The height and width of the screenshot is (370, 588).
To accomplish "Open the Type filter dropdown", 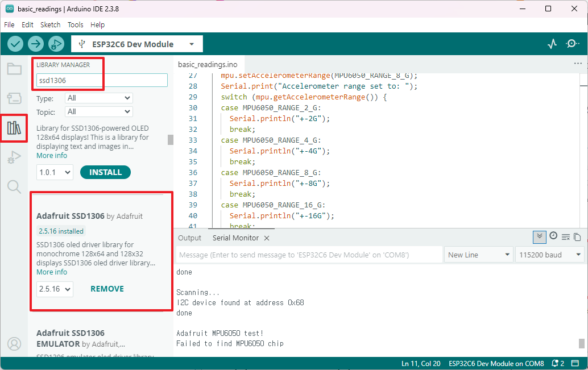I will [x=98, y=98].
